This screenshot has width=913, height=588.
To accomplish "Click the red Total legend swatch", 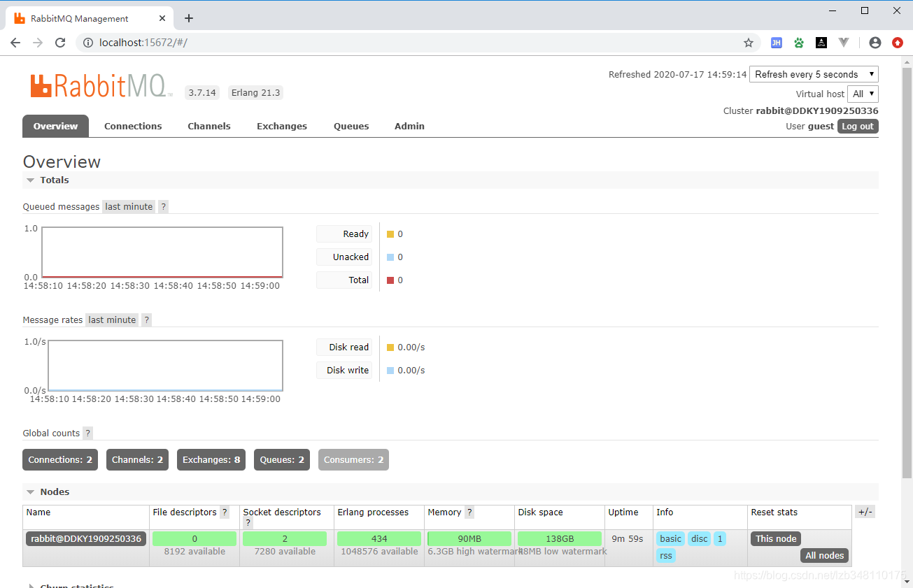I will click(x=390, y=280).
